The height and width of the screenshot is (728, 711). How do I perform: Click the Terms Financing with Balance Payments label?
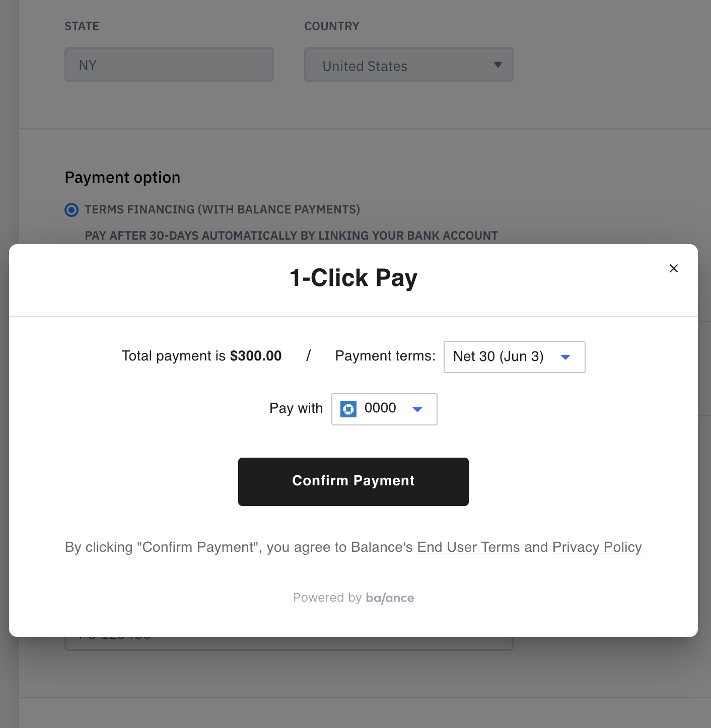click(222, 209)
